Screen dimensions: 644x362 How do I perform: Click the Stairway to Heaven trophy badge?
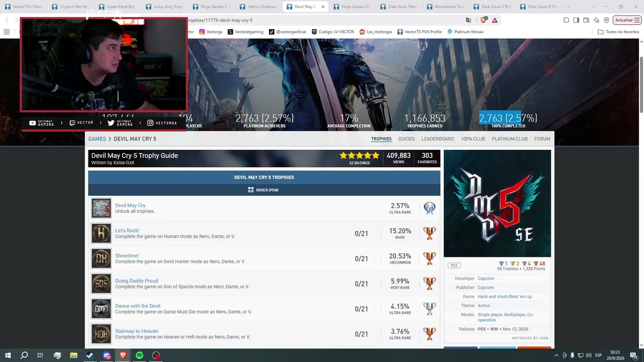coord(101,334)
